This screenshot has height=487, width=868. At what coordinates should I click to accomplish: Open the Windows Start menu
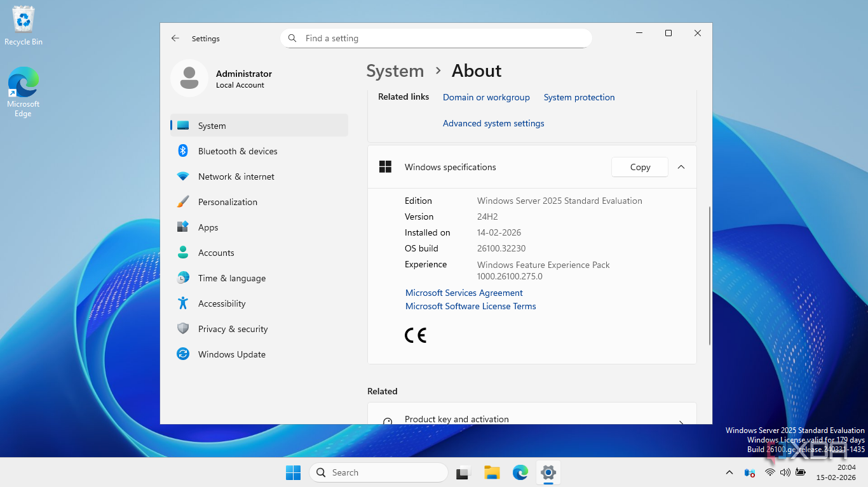293,472
